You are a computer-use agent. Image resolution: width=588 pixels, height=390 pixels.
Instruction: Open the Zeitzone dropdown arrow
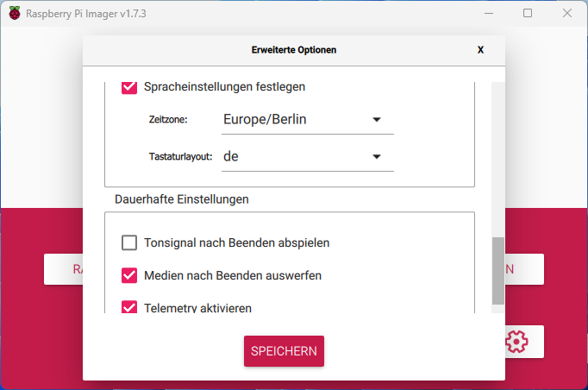[377, 120]
